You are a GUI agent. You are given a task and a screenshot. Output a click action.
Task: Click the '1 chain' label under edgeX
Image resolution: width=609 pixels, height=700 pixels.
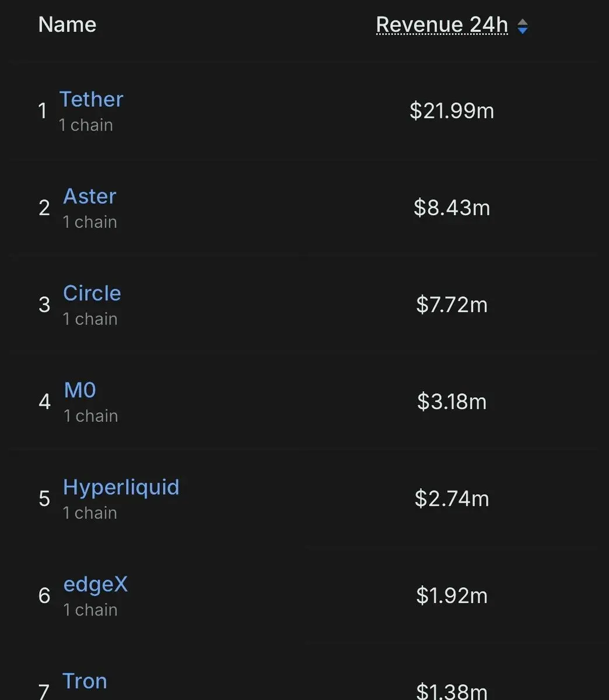90,610
